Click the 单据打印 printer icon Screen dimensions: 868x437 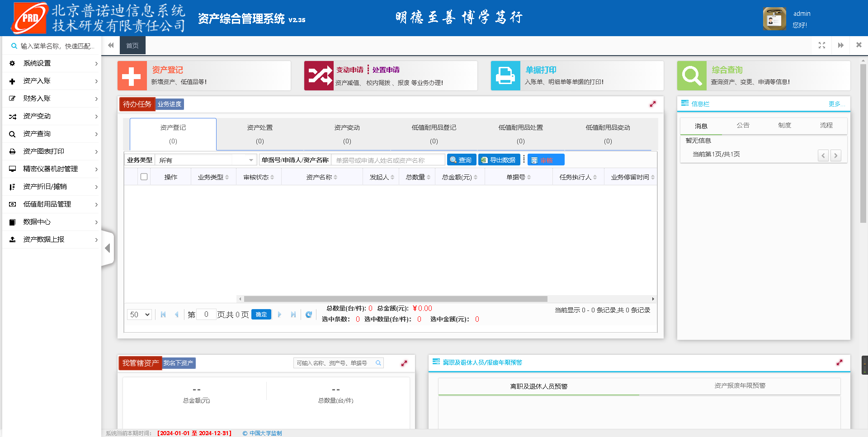(505, 76)
